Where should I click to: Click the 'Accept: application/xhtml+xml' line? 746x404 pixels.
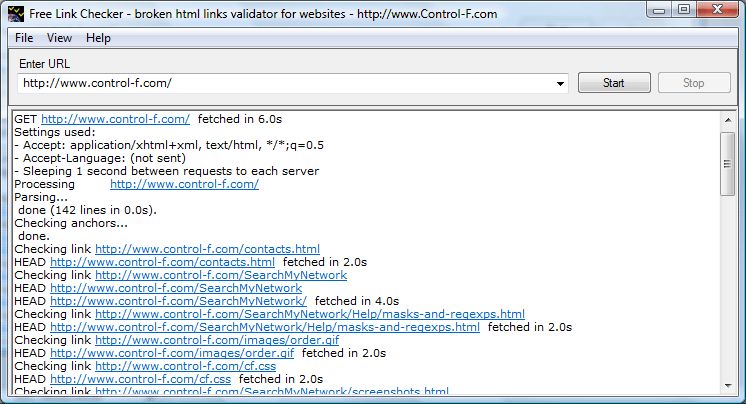[169, 145]
